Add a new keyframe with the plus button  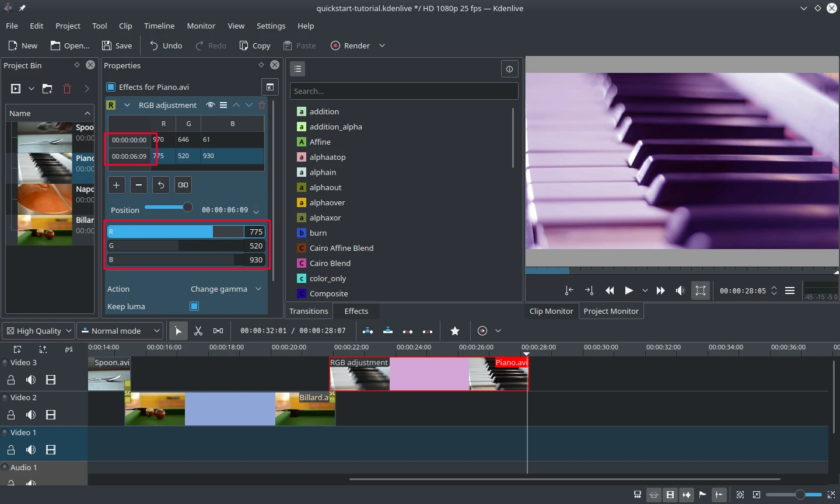[x=116, y=185]
